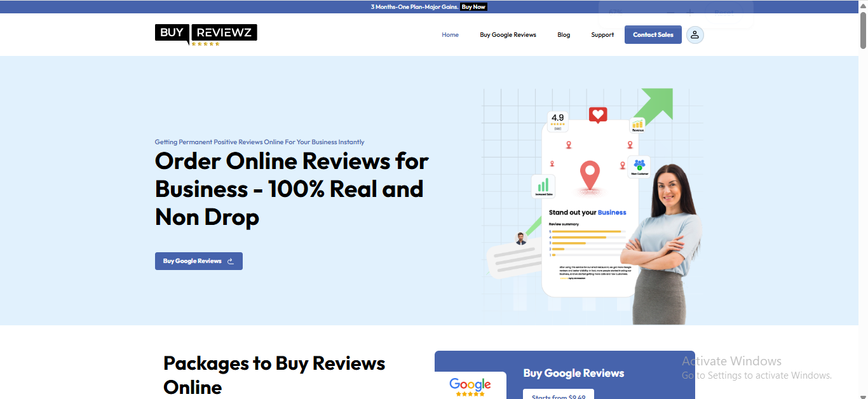
Task: Click the "Buy Google Reviews" package card heading
Action: (574, 374)
